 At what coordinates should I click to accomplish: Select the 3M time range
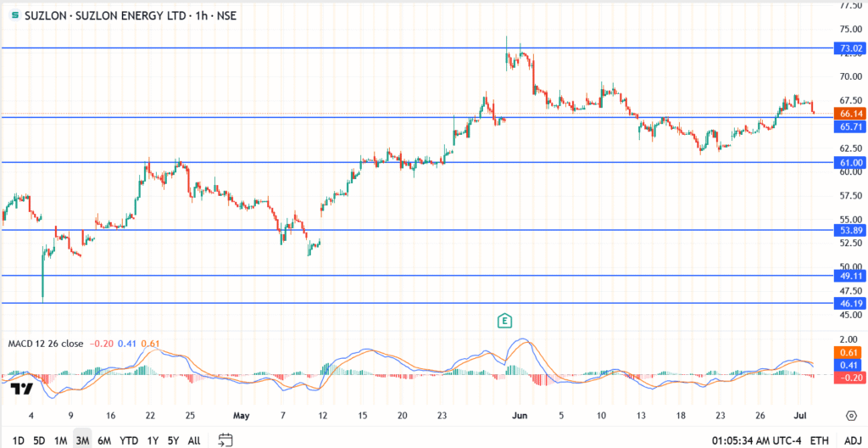pos(82,441)
